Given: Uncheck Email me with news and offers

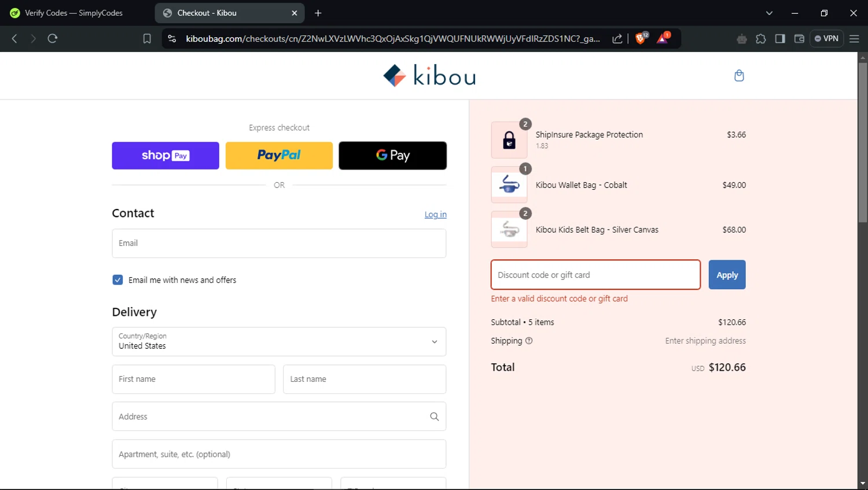Looking at the screenshot, I should 117,280.
